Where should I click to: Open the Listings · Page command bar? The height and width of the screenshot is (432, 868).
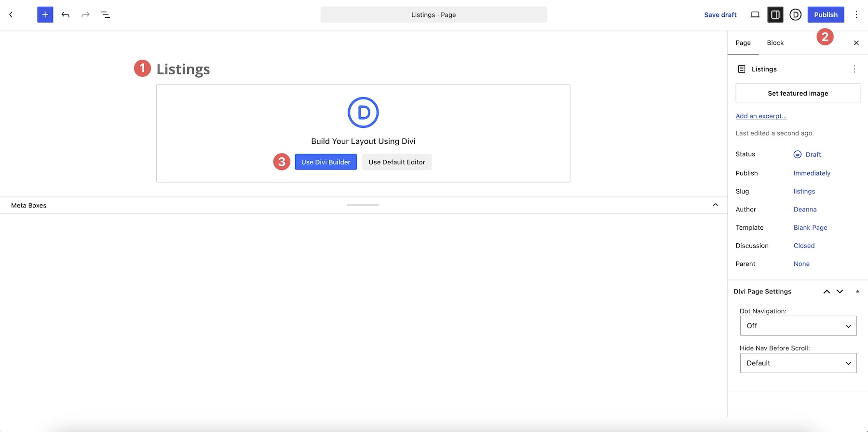pos(434,14)
